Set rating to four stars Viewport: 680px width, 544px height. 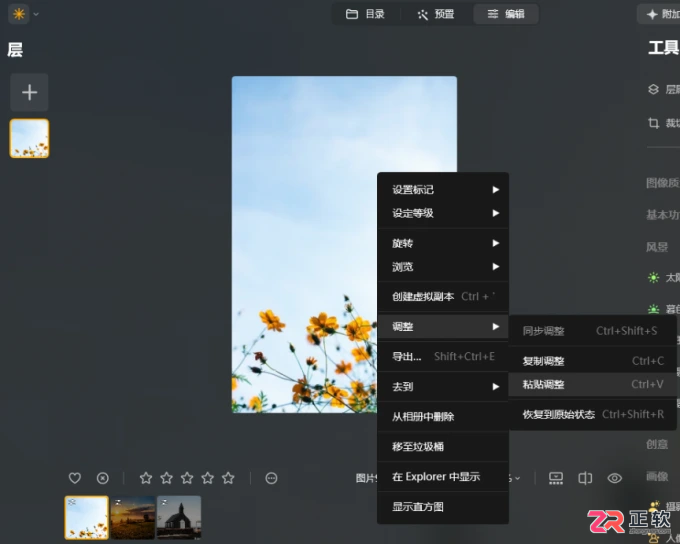click(208, 478)
